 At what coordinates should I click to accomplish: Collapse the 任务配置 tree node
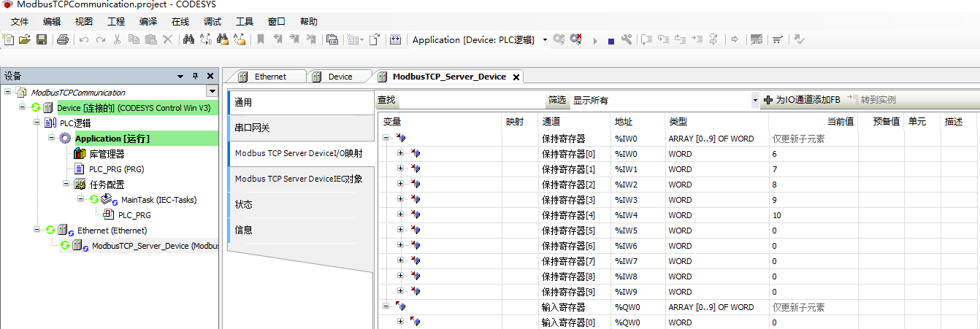tap(65, 184)
